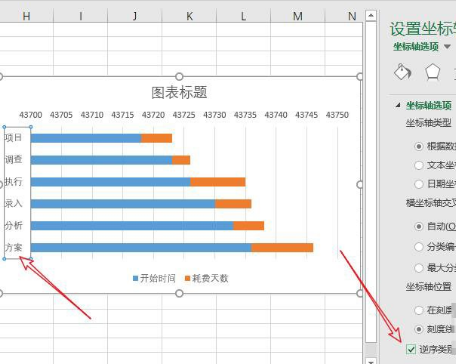
Task: Open the Effects pentagon tab
Action: point(432,72)
